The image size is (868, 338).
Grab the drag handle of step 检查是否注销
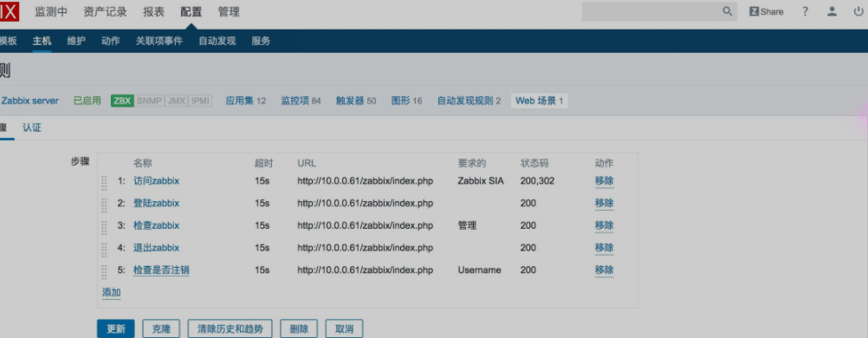[104, 271]
